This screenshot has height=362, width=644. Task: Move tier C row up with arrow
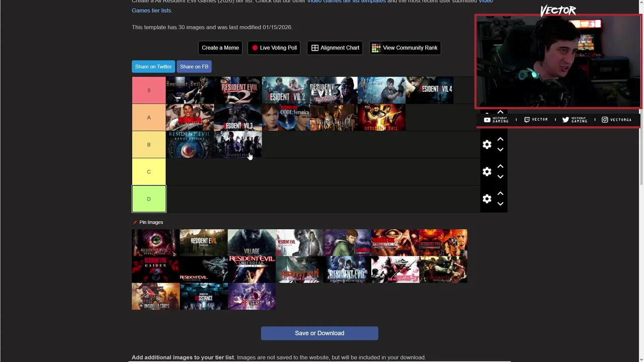500,166
